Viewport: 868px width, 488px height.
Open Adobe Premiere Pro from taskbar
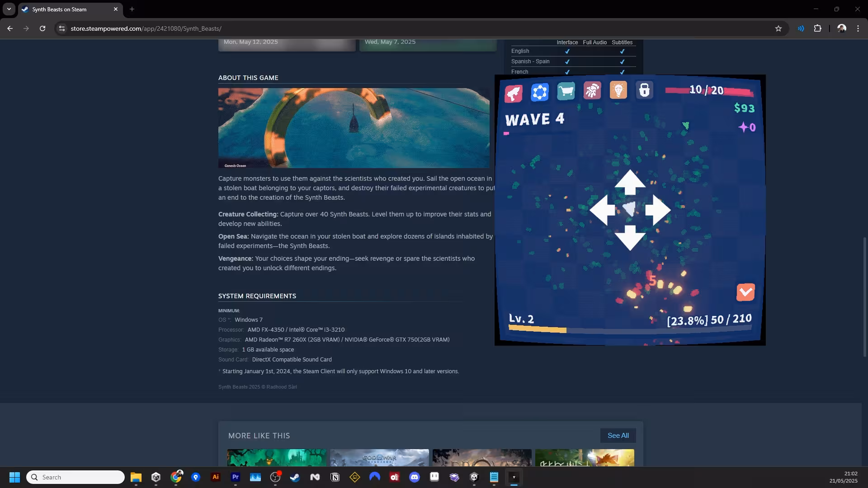point(236,477)
